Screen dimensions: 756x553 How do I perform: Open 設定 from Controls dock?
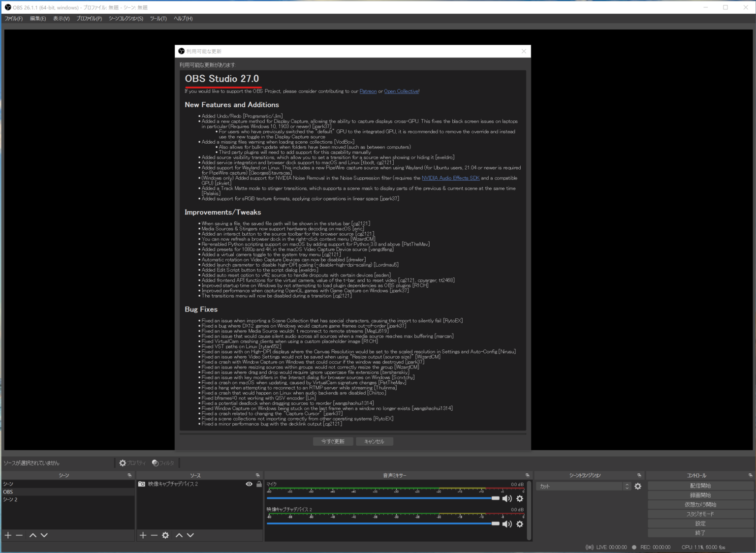(x=700, y=523)
